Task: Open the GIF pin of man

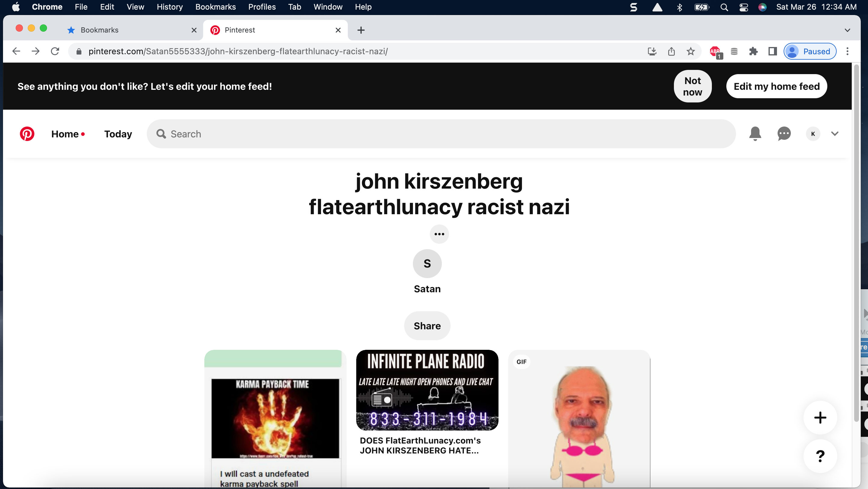Action: 579,418
